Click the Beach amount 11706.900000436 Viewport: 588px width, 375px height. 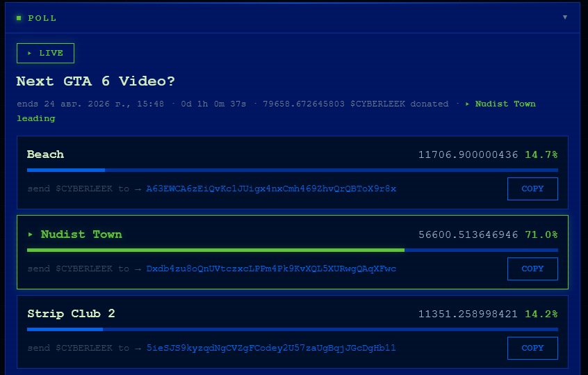468,154
